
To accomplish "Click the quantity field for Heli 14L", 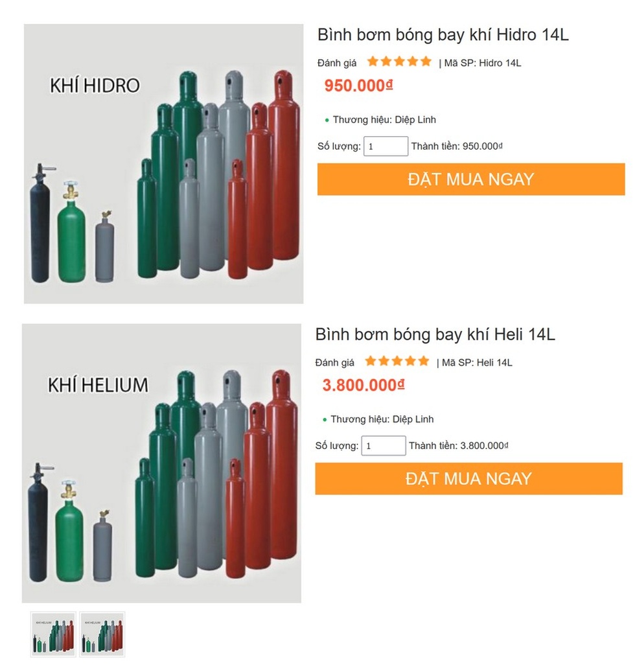I will [383, 445].
